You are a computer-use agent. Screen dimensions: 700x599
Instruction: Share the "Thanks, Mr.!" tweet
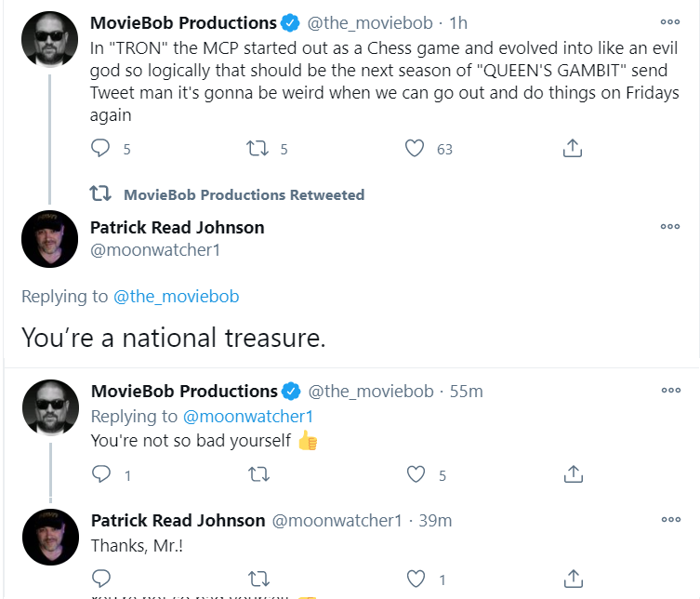(x=574, y=579)
